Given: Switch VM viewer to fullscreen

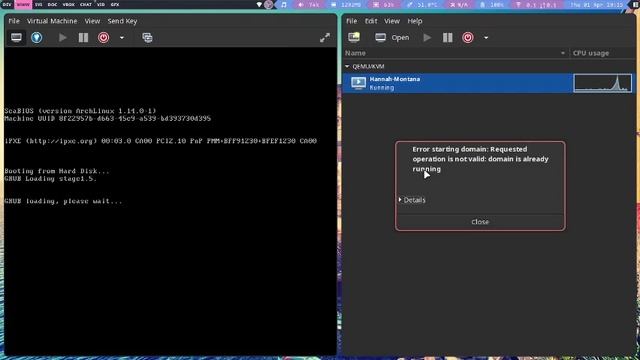Looking at the screenshot, I should (x=325, y=38).
